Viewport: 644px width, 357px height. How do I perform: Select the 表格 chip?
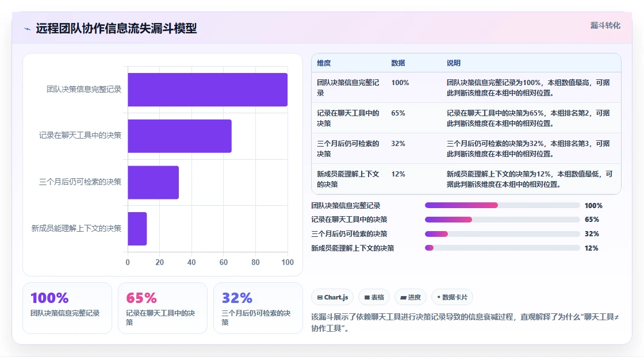tap(374, 297)
